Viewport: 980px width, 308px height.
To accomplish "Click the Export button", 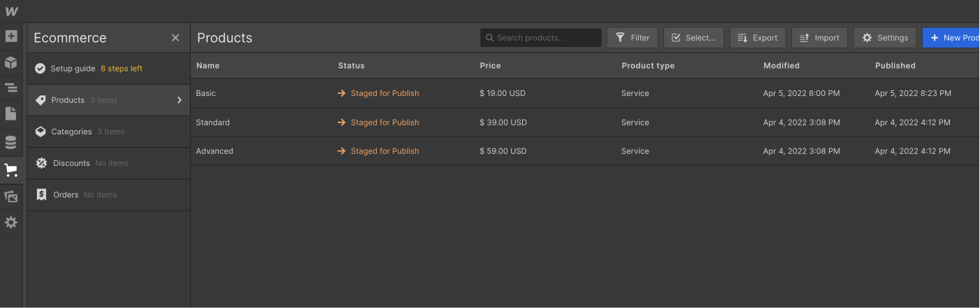I will point(758,38).
